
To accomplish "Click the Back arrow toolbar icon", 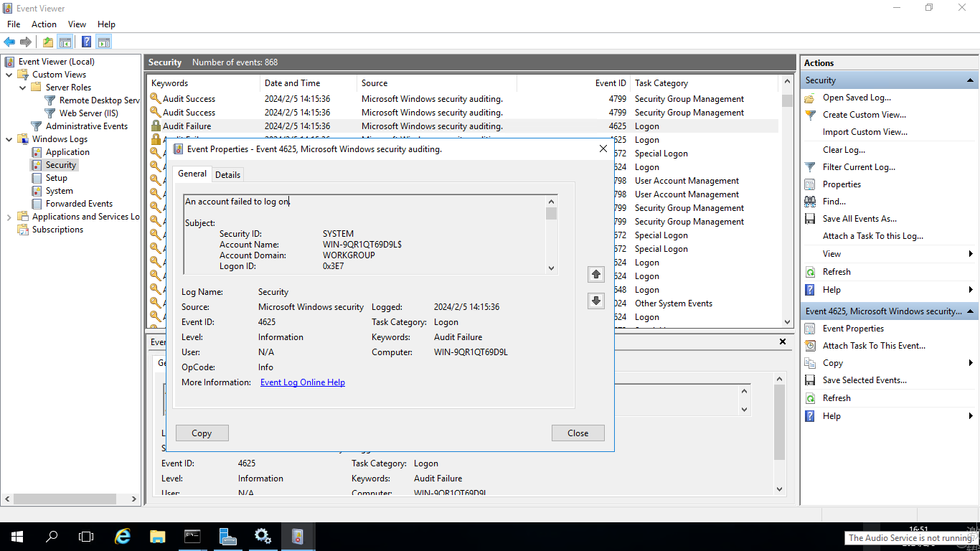I will click(x=9, y=42).
